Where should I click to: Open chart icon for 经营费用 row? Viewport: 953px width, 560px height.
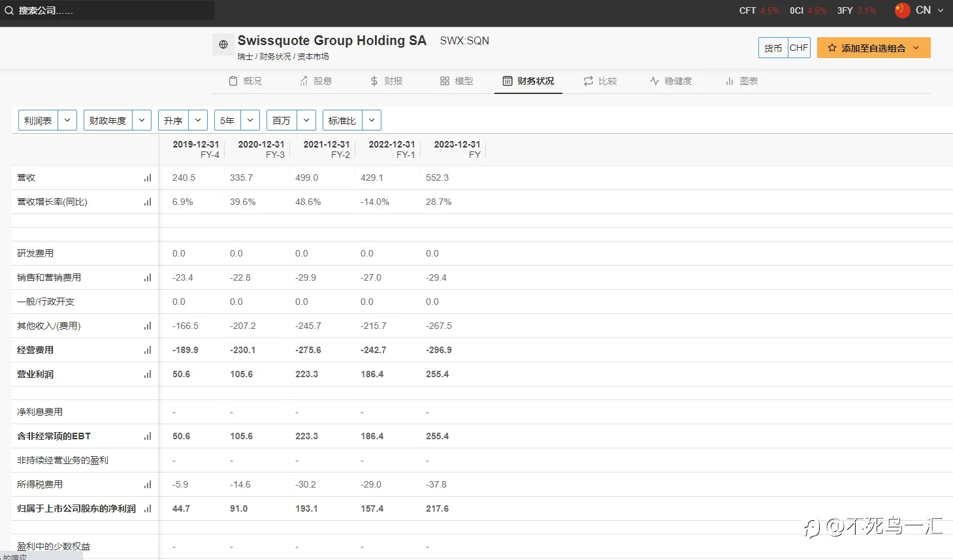(148, 350)
